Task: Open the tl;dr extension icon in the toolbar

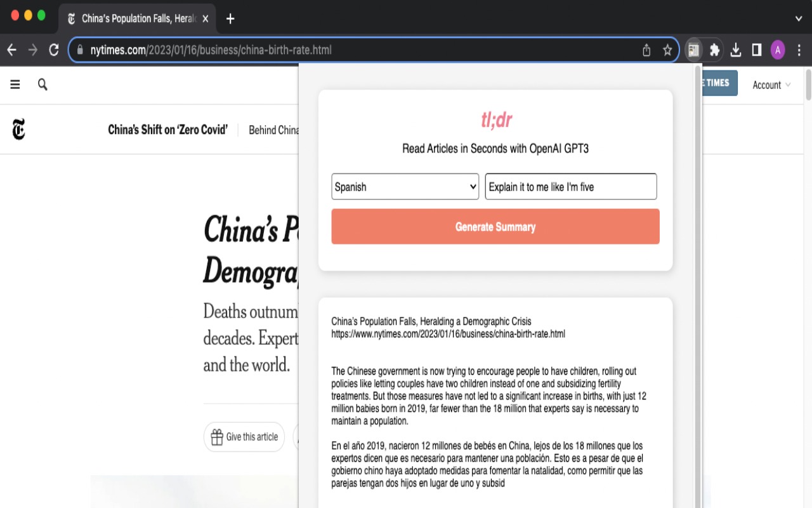Action: click(x=694, y=50)
